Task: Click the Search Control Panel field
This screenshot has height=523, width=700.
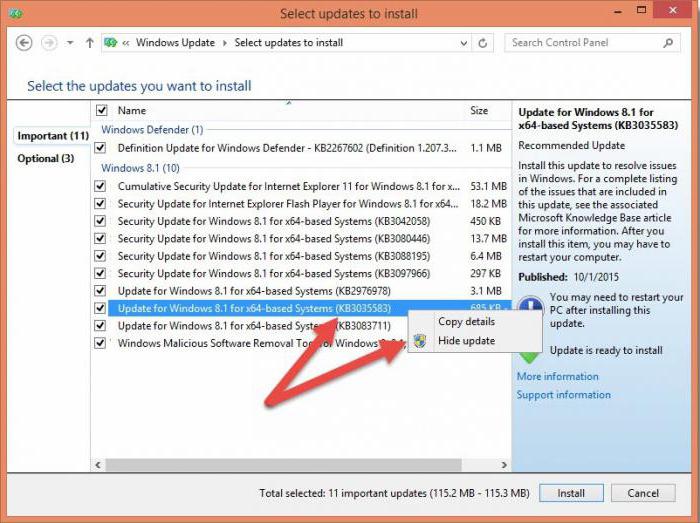Action: 592,43
